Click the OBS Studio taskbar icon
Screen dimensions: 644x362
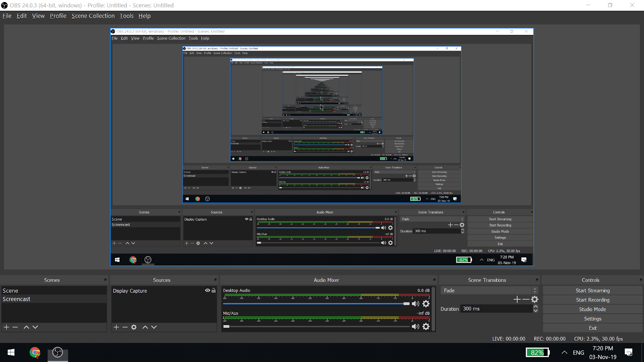click(x=58, y=352)
